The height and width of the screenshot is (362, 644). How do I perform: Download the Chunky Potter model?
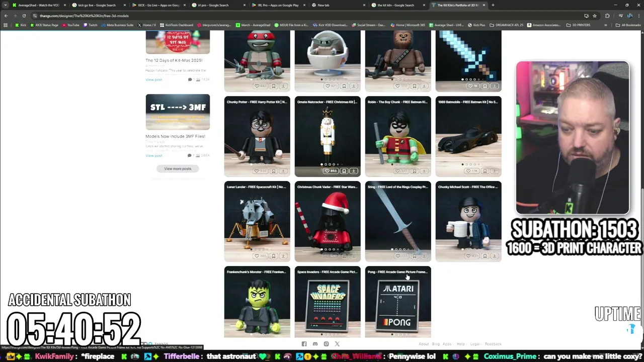(283, 171)
